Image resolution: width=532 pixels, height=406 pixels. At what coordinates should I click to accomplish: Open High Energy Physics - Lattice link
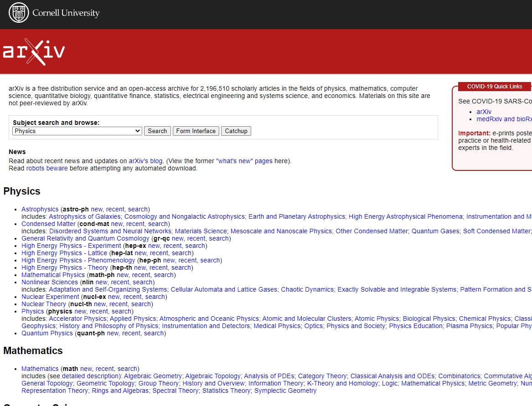click(x=64, y=253)
